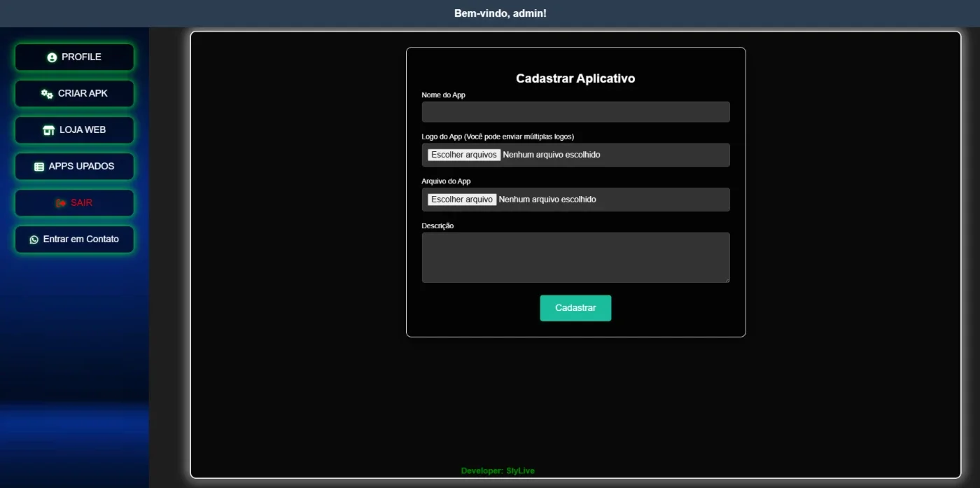Click the Nome do App label
The width and height of the screenshot is (980, 488).
click(443, 95)
